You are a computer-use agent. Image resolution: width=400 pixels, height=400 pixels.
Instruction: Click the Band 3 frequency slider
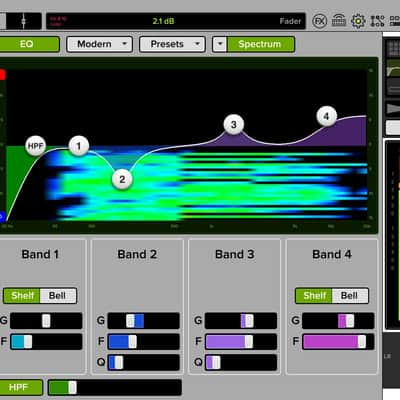coord(241,342)
